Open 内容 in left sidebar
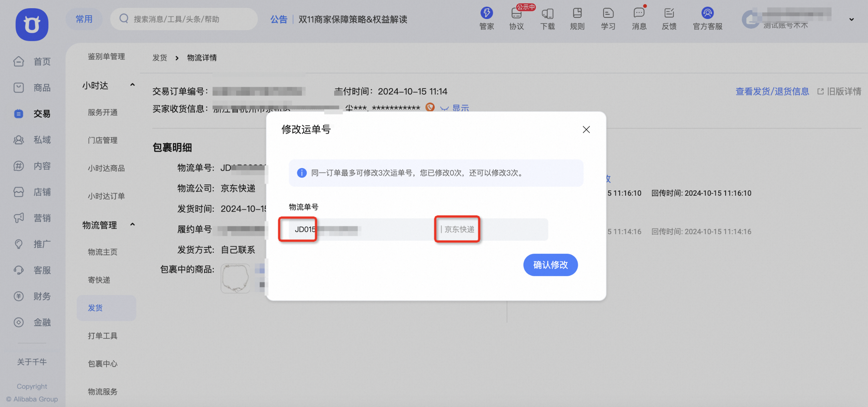The image size is (868, 407). [32, 166]
